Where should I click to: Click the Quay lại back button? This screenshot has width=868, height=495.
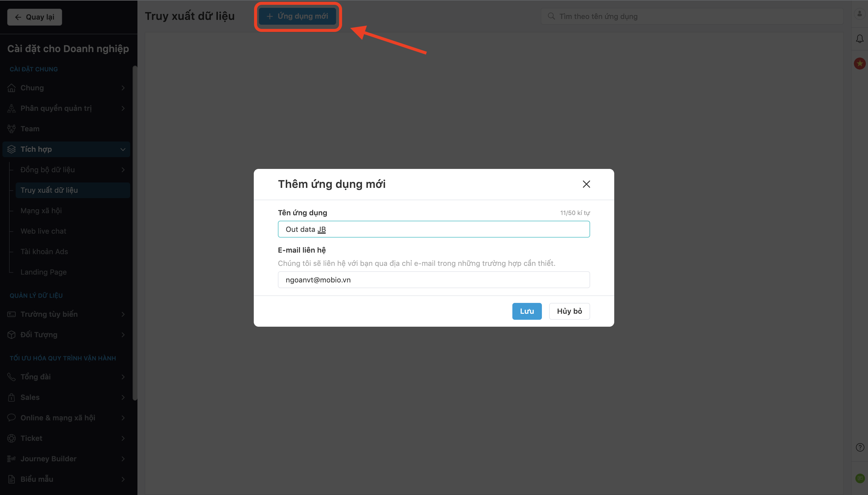pyautogui.click(x=35, y=17)
